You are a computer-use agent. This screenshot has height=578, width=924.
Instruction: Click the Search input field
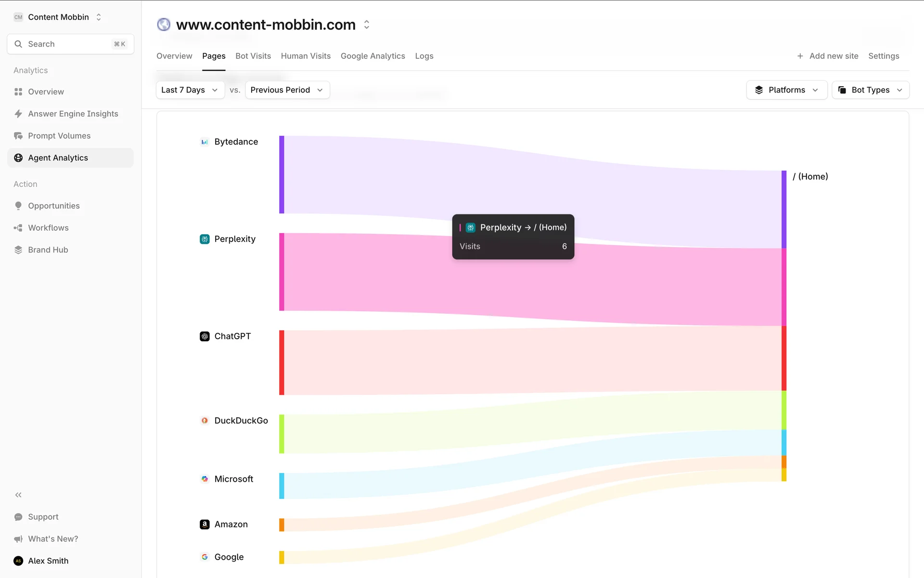point(70,44)
